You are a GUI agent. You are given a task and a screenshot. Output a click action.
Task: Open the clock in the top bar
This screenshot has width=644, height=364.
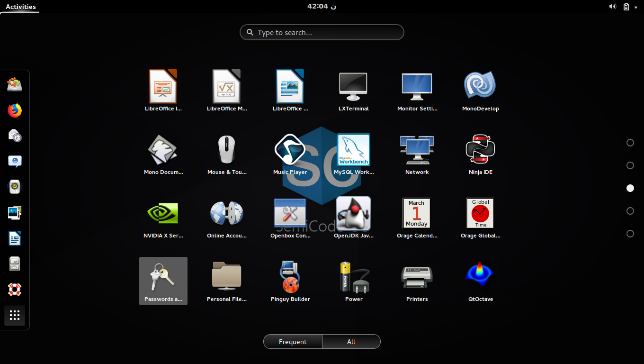click(322, 6)
